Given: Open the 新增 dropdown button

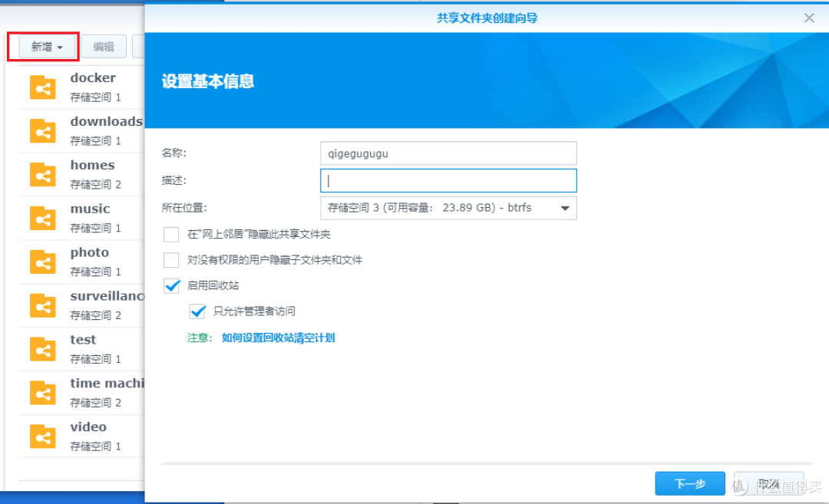Looking at the screenshot, I should (47, 47).
